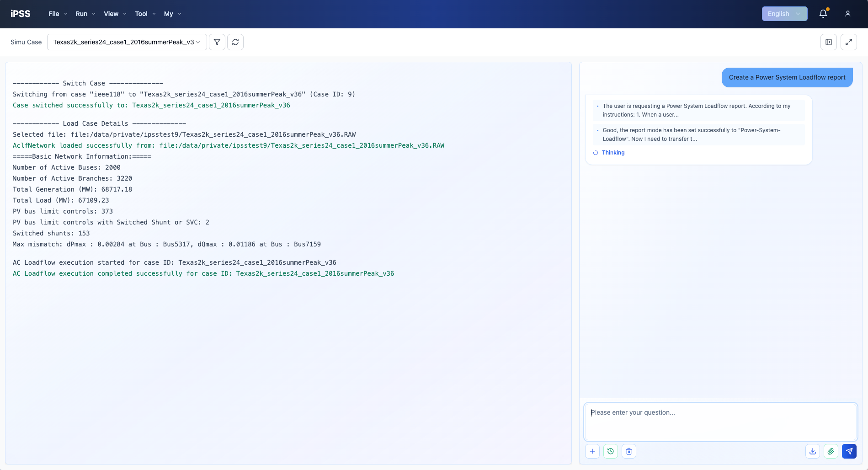Viewport: 868px width, 470px height.
Task: Click 'Total Load (MW): 67109.23' line
Action: point(61,200)
